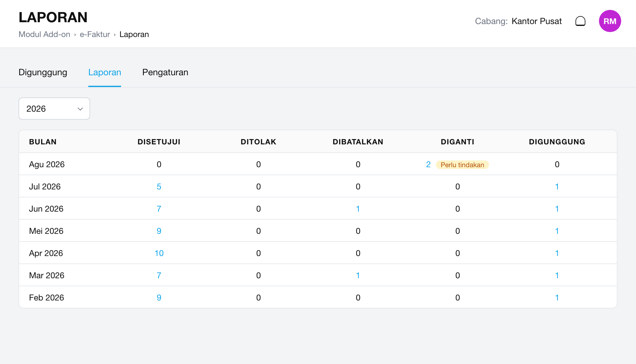Click the Laporan breadcrumb item
This screenshot has height=364, width=636.
[134, 34]
